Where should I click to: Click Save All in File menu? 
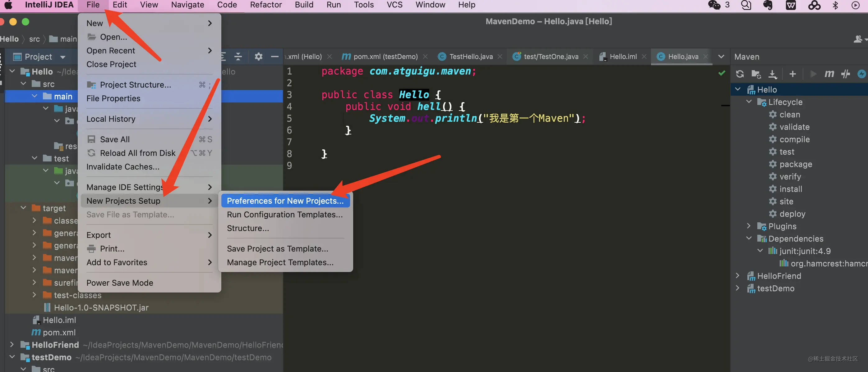coord(115,139)
